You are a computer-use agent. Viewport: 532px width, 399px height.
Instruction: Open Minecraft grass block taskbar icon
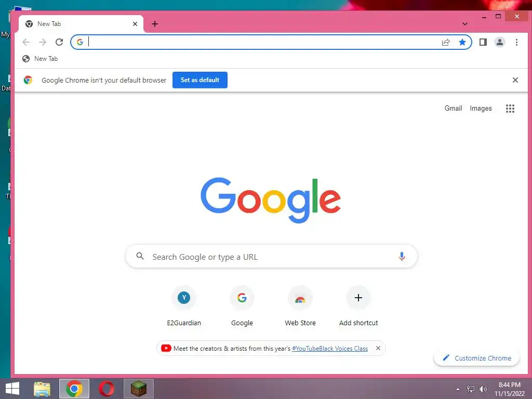(139, 389)
